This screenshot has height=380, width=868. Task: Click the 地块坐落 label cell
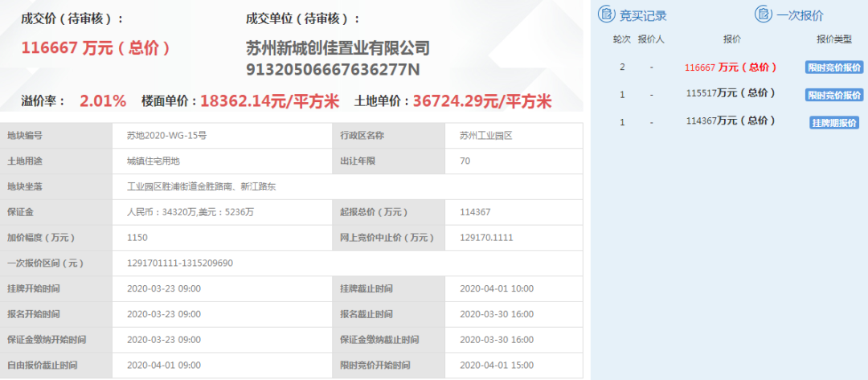pos(56,187)
